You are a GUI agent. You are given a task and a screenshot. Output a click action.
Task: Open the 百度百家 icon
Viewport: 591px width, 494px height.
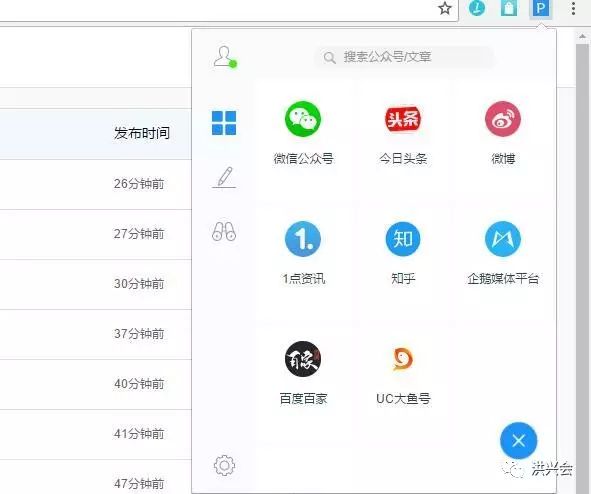303,359
